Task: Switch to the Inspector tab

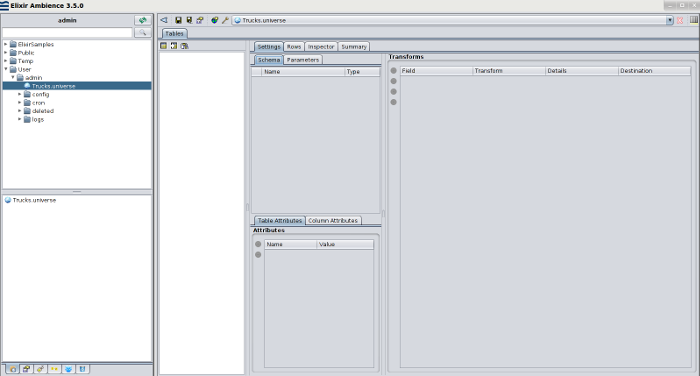Action: (x=321, y=46)
